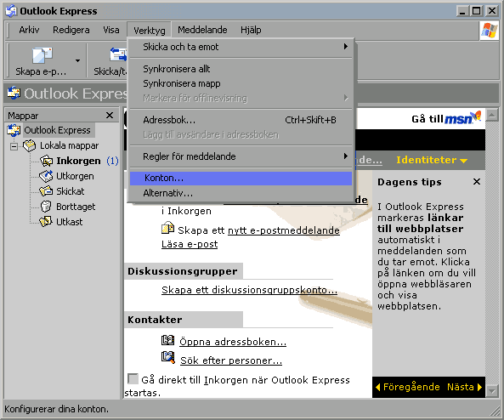Click the Skicka/ta emot toolbar icon
Image resolution: width=504 pixels, height=420 pixels.
pyautogui.click(x=118, y=54)
